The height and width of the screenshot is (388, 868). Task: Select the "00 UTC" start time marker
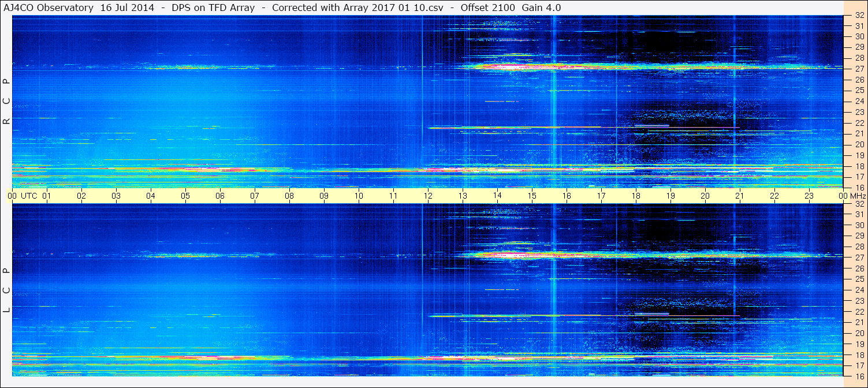point(23,196)
